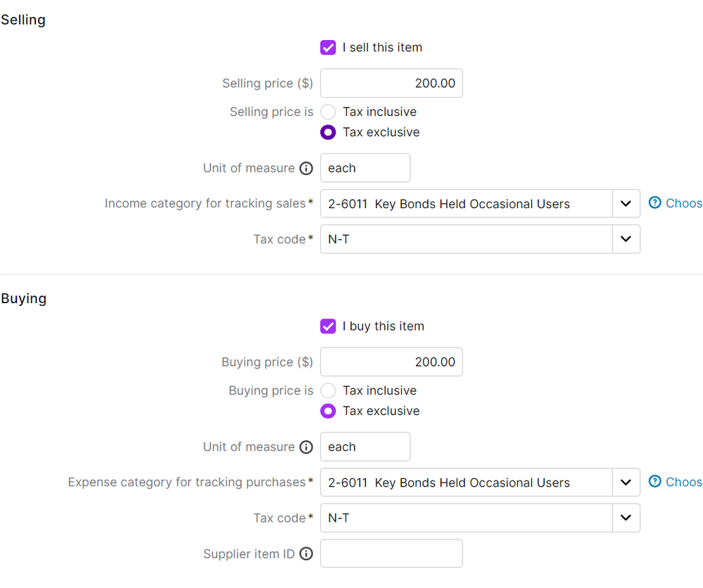Click the Buying price ($) input field
This screenshot has height=588, width=703.
pos(391,362)
